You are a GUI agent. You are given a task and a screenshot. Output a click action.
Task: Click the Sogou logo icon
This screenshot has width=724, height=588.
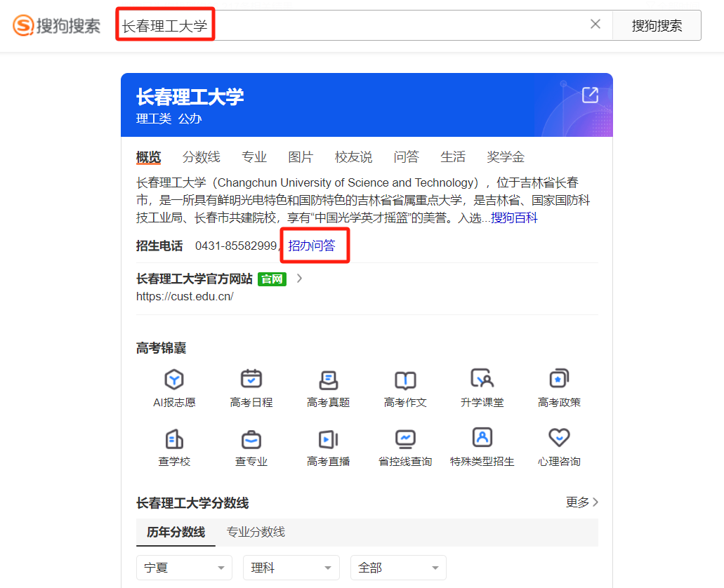coord(23,25)
